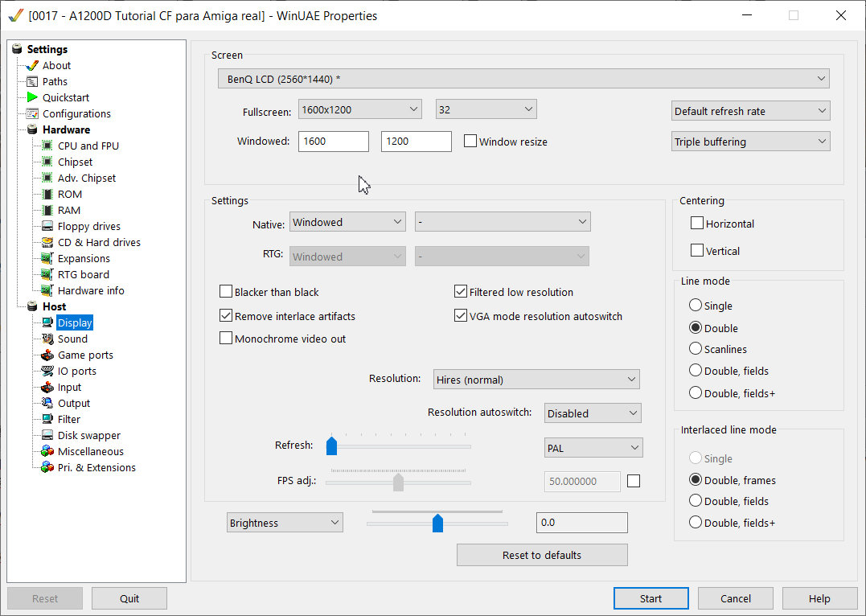Enable Horizontal centering checkbox
Screen dimensions: 866x616
coord(697,224)
